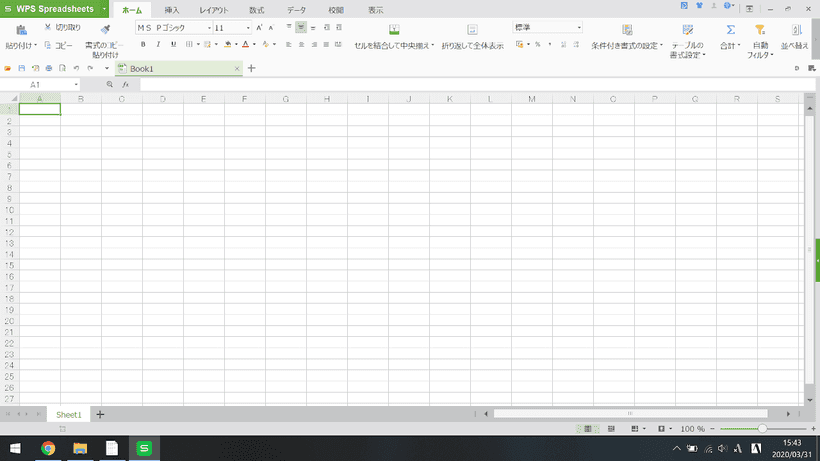Image resolution: width=820 pixels, height=461 pixels.
Task: Add a new document tab with plus button
Action: click(252, 68)
